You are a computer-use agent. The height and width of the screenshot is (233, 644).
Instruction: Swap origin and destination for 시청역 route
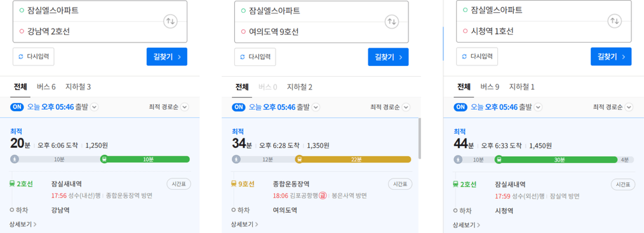(x=614, y=21)
